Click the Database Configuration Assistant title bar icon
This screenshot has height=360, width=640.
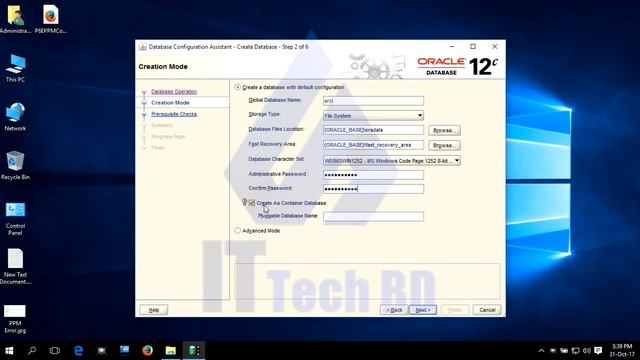pyautogui.click(x=142, y=47)
